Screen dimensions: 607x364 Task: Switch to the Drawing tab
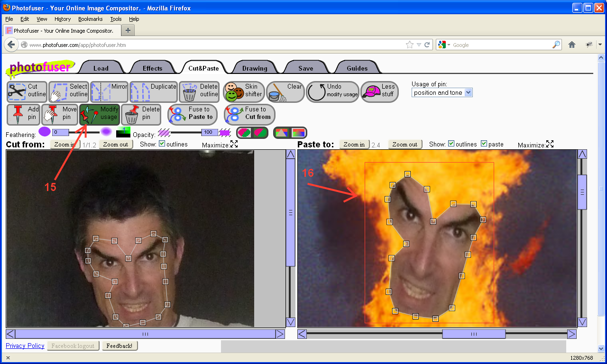(255, 68)
